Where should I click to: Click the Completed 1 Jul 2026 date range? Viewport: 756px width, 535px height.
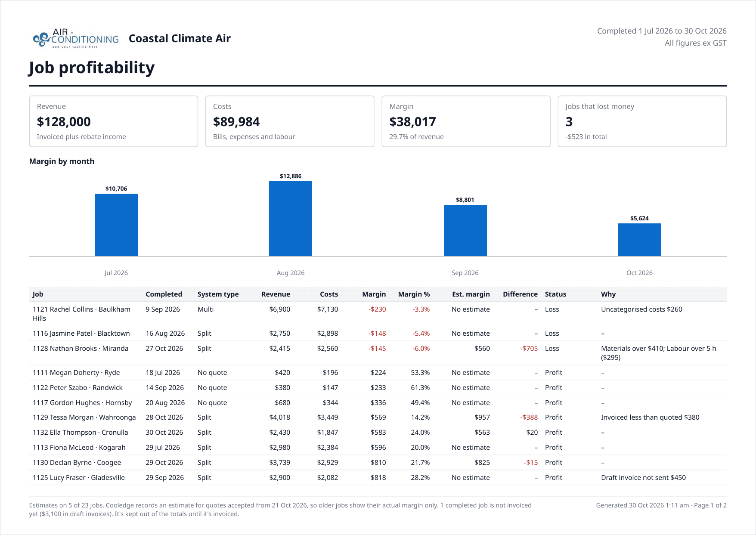click(x=662, y=31)
